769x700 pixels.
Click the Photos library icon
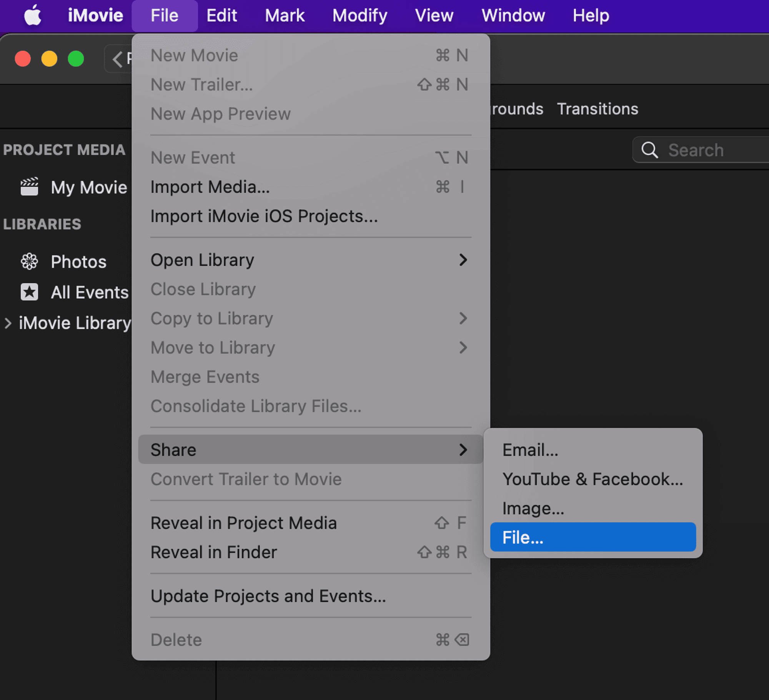click(x=29, y=261)
